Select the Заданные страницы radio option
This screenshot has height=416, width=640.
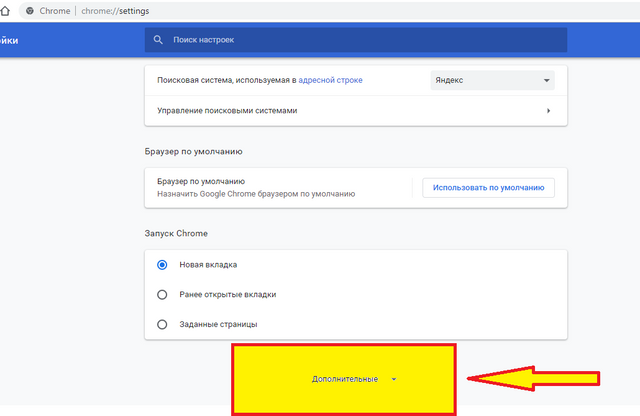(x=162, y=325)
